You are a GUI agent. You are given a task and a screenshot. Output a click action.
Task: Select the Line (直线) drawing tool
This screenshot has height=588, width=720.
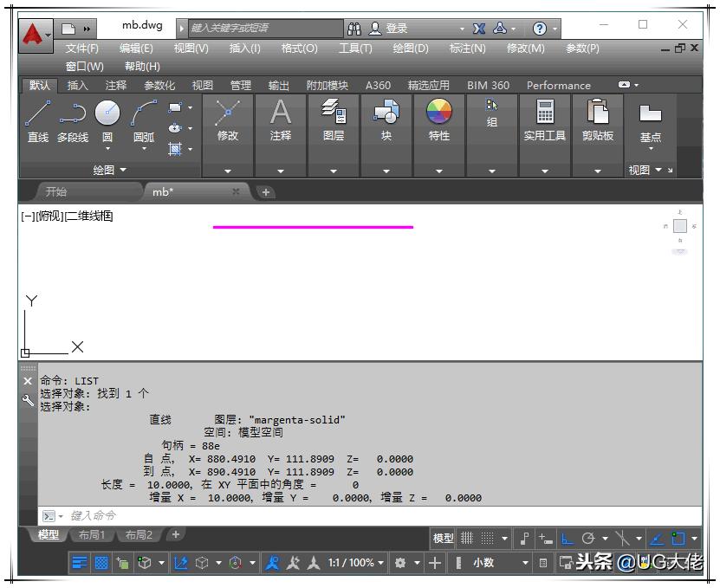pyautogui.click(x=37, y=121)
